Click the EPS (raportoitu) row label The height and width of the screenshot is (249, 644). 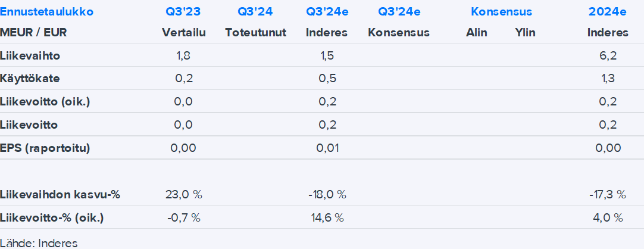point(45,148)
